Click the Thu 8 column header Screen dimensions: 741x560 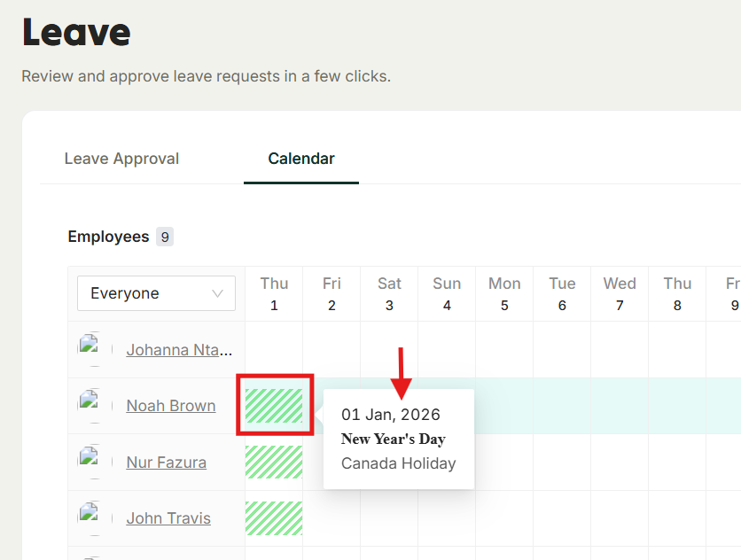[x=678, y=294]
